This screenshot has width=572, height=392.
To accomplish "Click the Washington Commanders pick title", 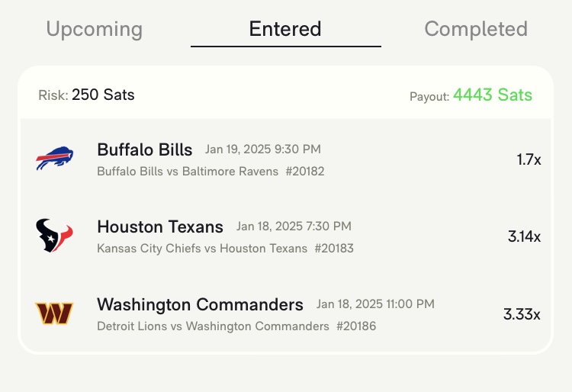I will pyautogui.click(x=200, y=304).
